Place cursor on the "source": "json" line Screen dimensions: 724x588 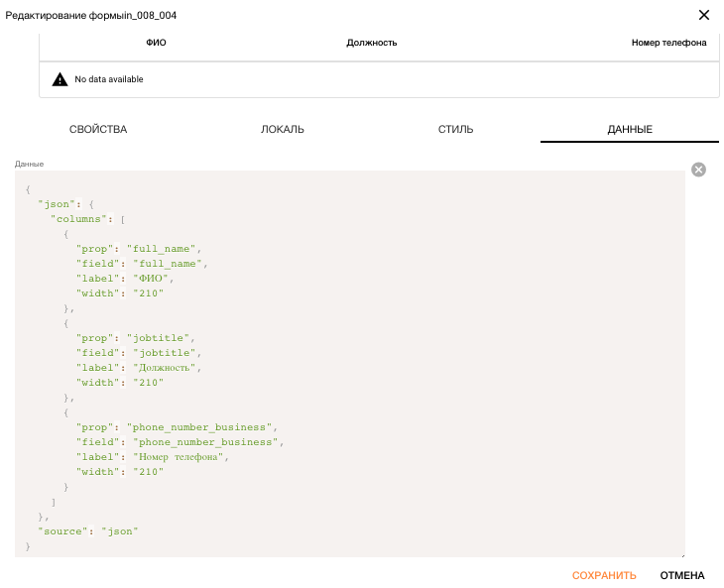[87, 531]
